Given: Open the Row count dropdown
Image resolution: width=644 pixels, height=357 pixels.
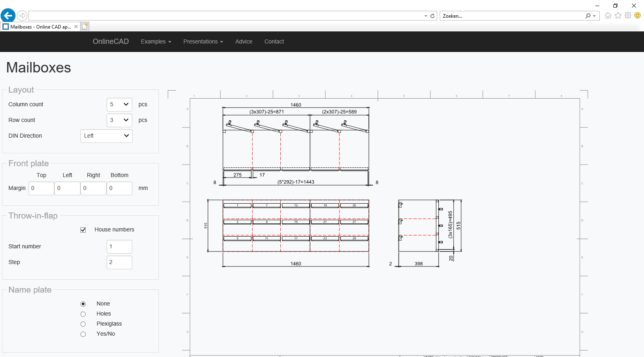Looking at the screenshot, I should (119, 120).
